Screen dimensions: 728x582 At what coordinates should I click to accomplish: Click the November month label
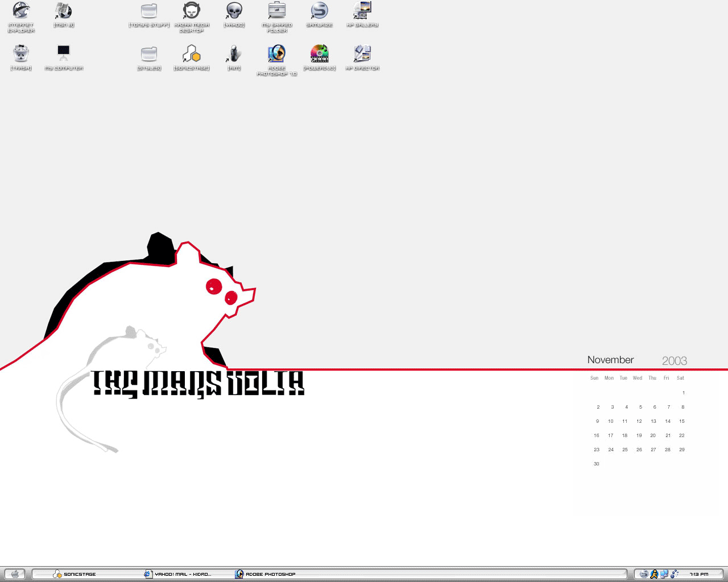[x=610, y=360]
